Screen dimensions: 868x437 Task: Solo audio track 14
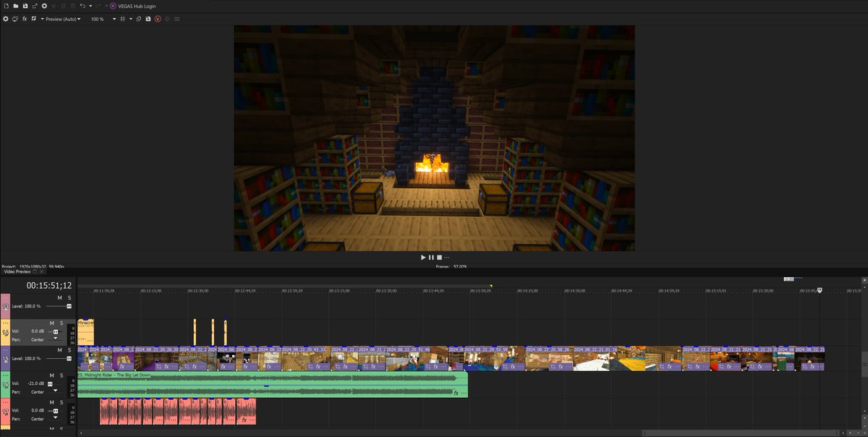[61, 323]
